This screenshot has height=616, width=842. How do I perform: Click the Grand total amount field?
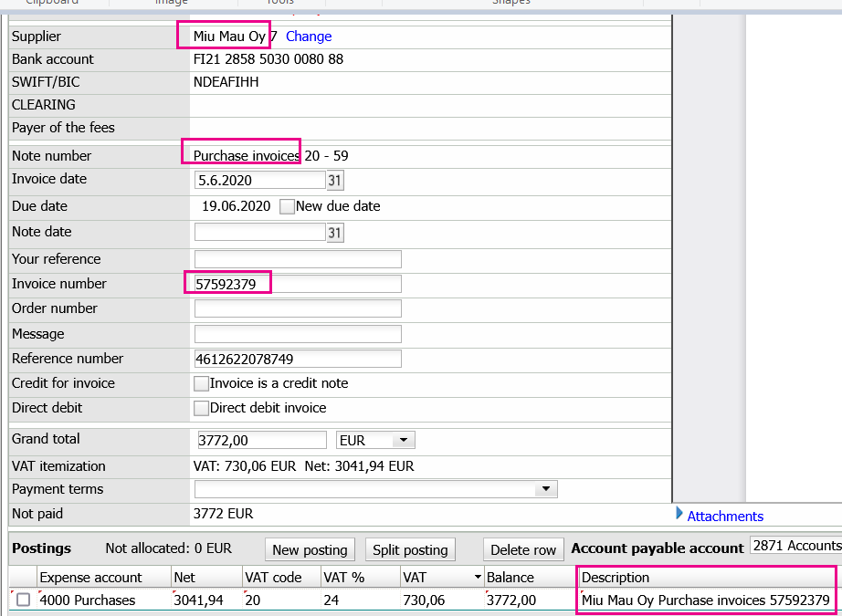261,441
